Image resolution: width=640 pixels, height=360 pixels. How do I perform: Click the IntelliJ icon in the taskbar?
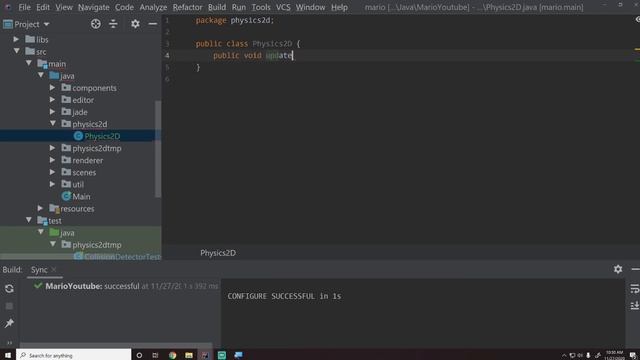(x=205, y=355)
